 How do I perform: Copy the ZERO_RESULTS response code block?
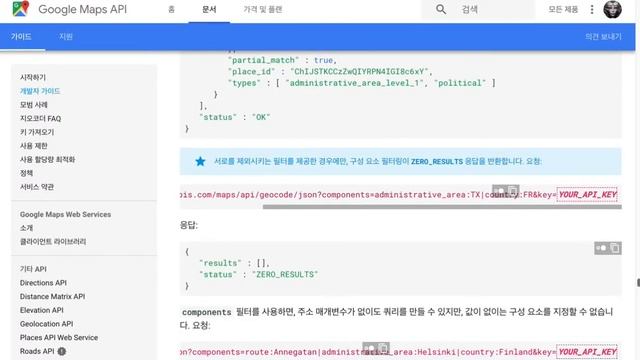coord(615,248)
